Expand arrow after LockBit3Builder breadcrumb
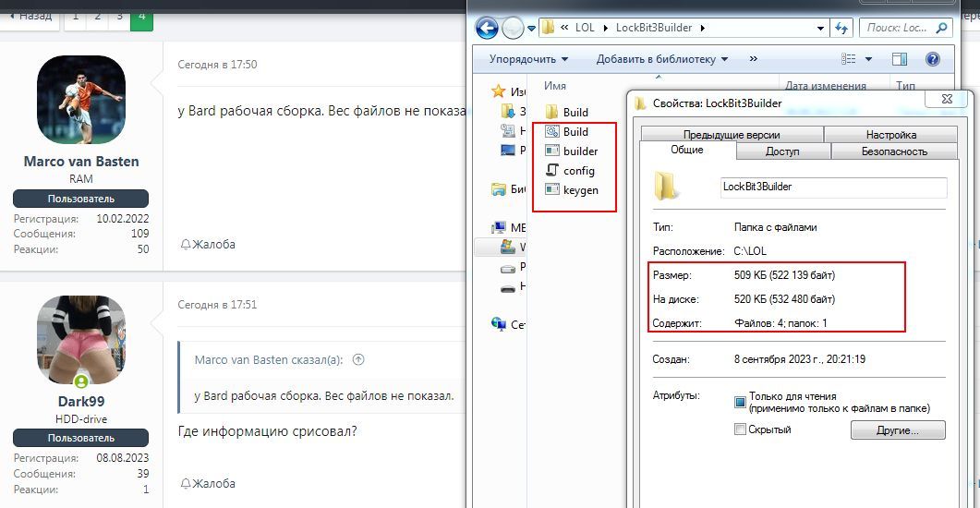 pyautogui.click(x=703, y=28)
